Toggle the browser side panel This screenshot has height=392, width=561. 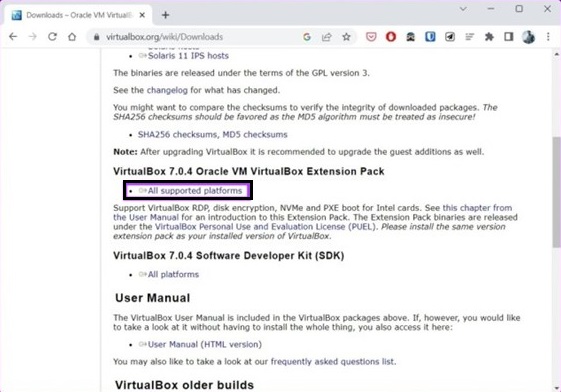pos(508,36)
